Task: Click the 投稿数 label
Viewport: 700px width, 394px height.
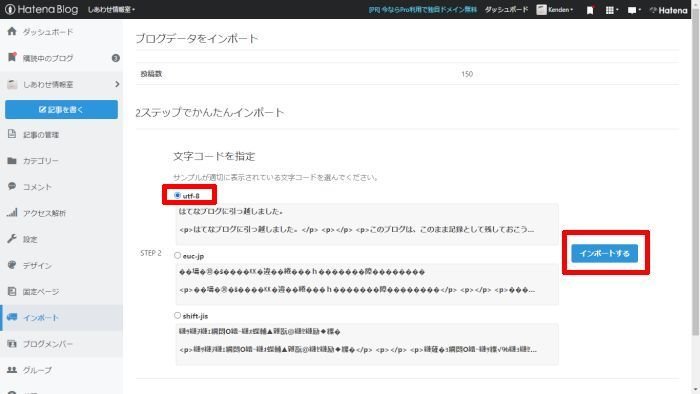Action: click(151, 74)
